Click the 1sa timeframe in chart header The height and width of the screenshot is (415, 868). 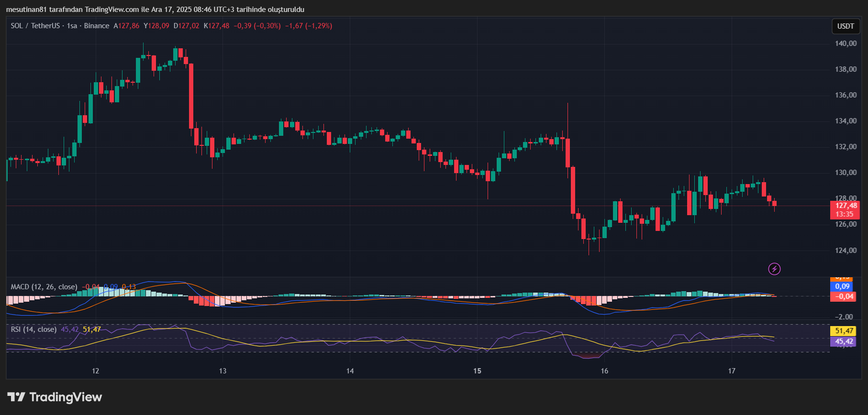tap(72, 26)
